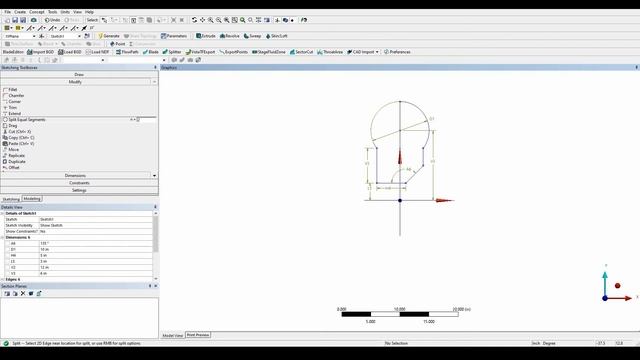
Task: Select the Extend tool
Action: [x=12, y=113]
